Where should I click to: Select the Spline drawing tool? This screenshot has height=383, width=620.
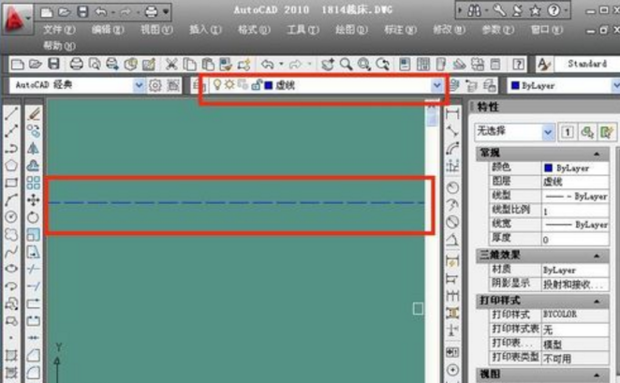point(11,251)
